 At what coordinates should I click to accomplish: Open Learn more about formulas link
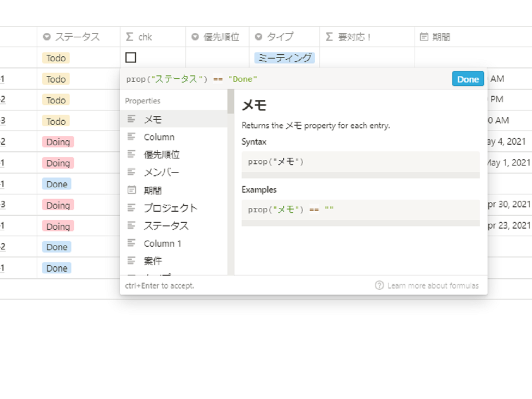(433, 285)
